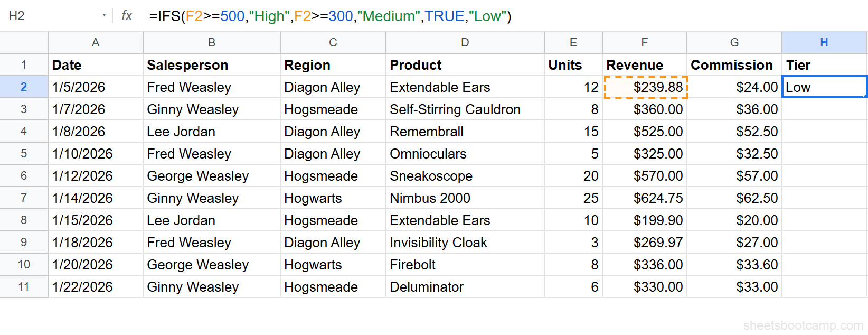
Task: Select row 11 header
Action: [24, 287]
